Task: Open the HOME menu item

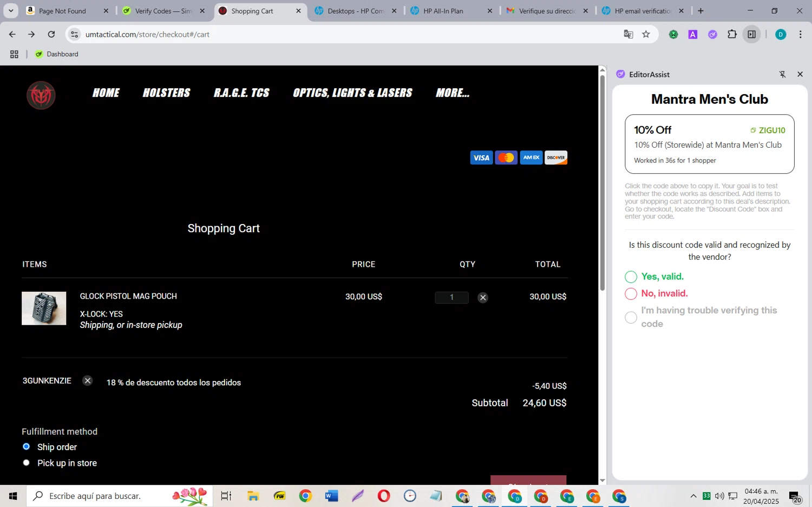Action: 106,93
